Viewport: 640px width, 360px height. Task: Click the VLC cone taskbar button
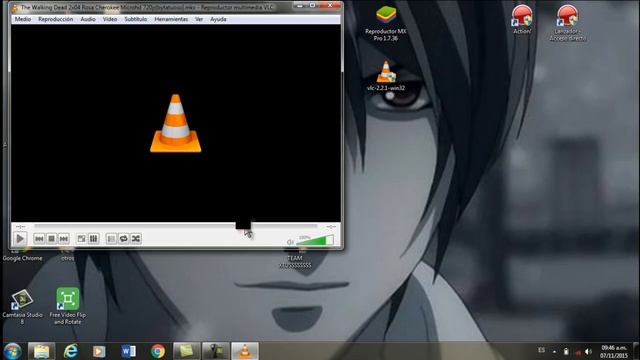point(245,351)
